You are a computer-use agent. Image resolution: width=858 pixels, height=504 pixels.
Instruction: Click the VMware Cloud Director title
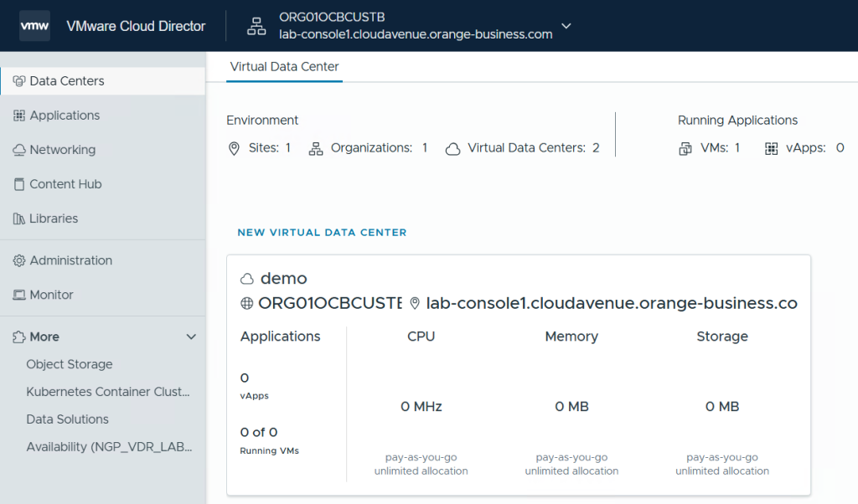[136, 26]
